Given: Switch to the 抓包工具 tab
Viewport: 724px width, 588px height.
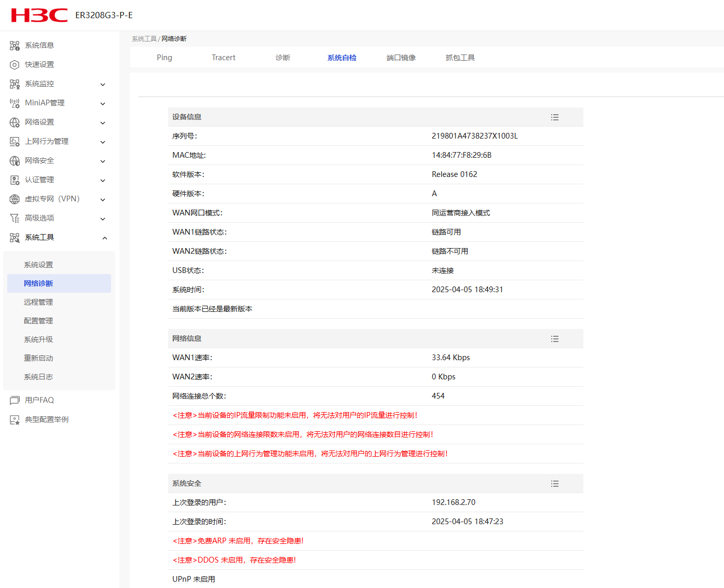Looking at the screenshot, I should [460, 58].
